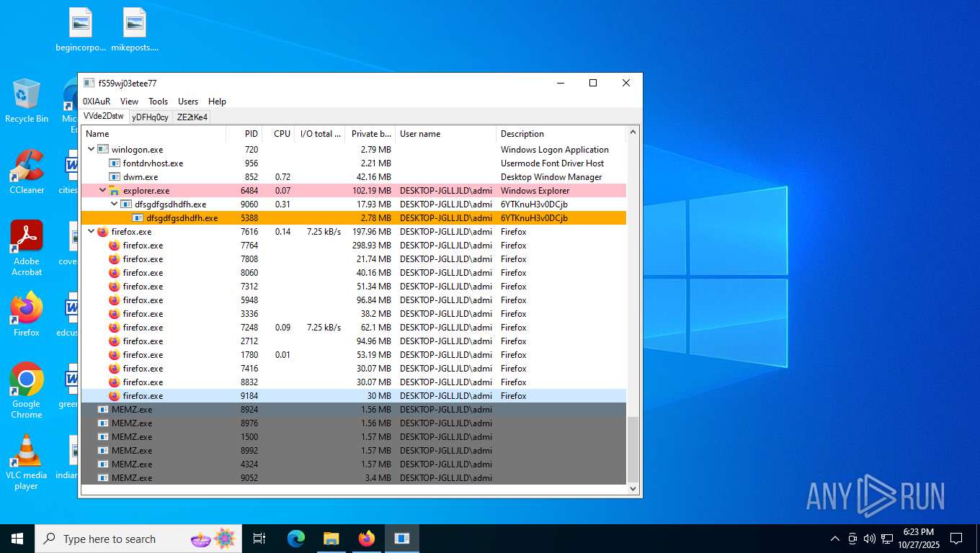Viewport: 980px width, 553px height.
Task: Sort by the Name column header
Action: click(153, 134)
